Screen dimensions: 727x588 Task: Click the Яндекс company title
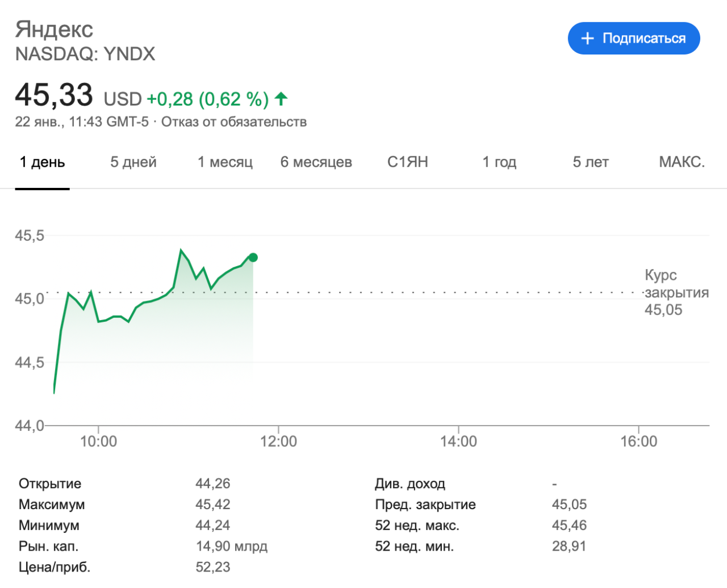[x=54, y=30]
